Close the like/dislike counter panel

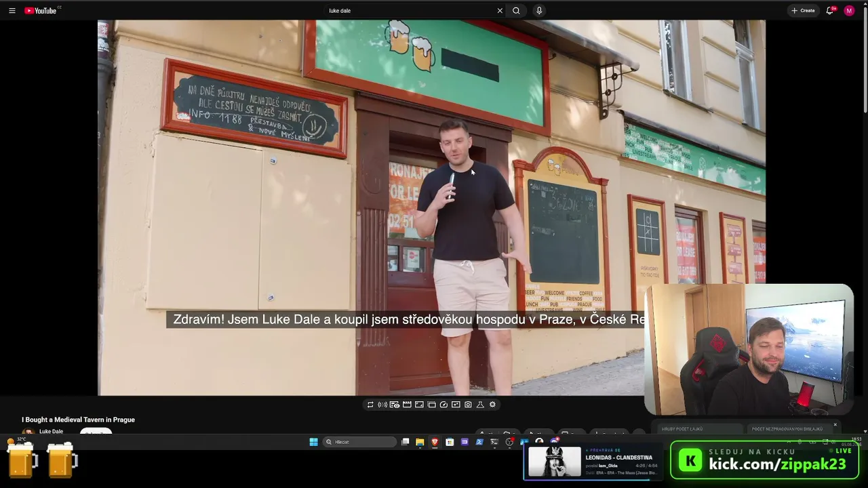pos(835,425)
